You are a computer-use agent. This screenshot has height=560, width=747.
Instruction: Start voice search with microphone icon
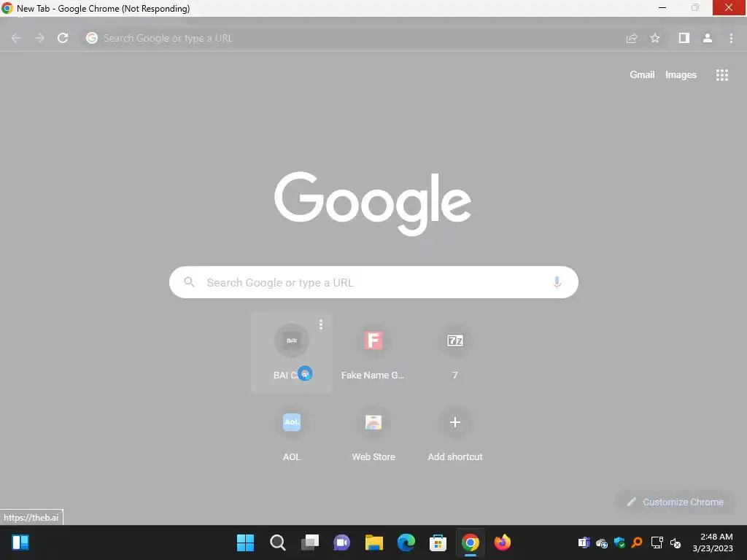click(557, 282)
